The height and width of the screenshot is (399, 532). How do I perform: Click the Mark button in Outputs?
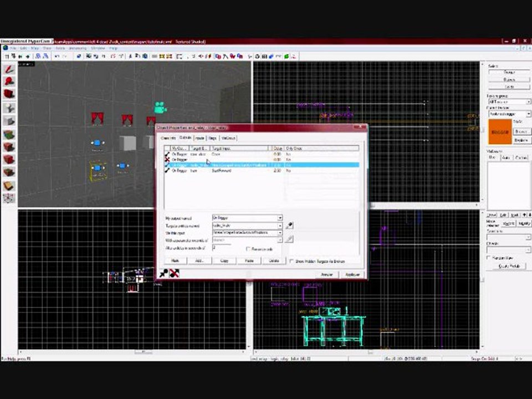pyautogui.click(x=175, y=260)
